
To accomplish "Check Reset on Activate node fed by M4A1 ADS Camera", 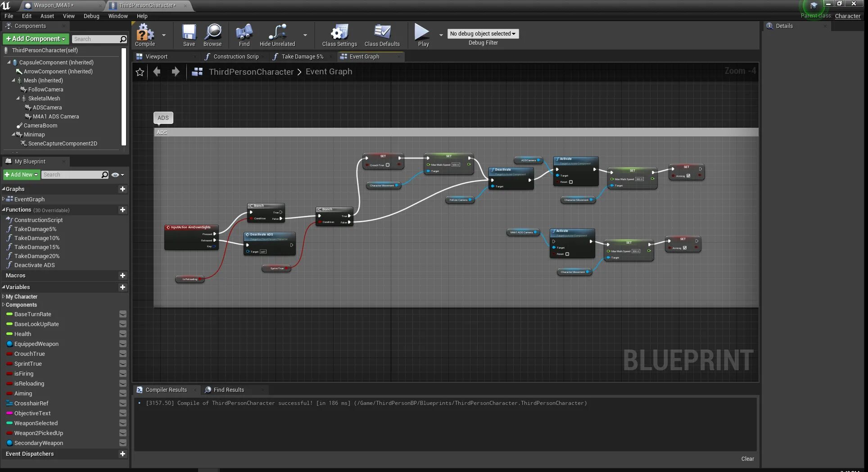I will (567, 254).
